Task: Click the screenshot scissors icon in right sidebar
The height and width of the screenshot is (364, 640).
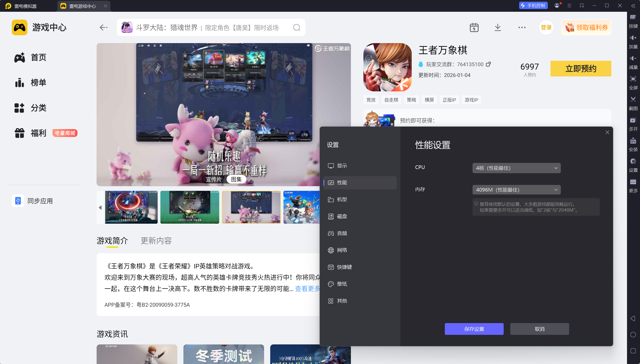Action: [633, 99]
